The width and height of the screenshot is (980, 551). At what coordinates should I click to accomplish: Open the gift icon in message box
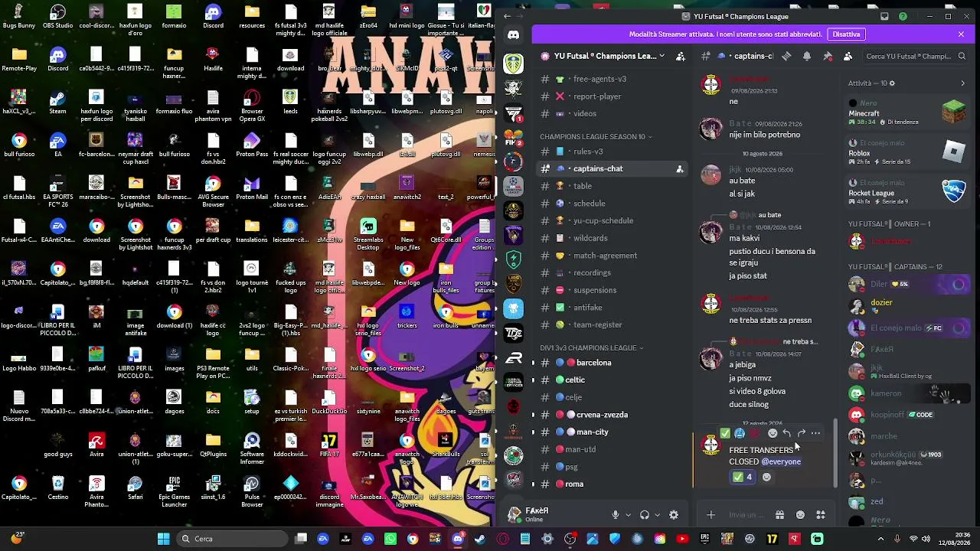[x=779, y=515]
